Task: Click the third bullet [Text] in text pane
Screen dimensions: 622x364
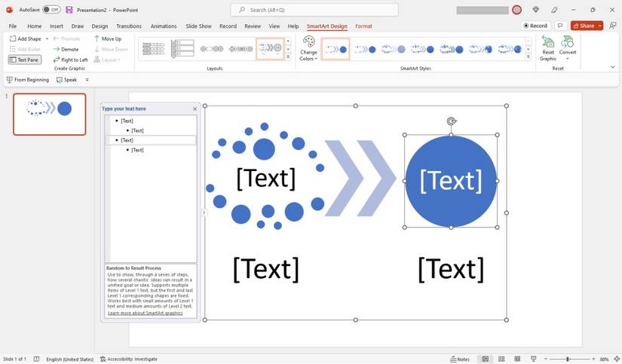Action: click(x=127, y=140)
